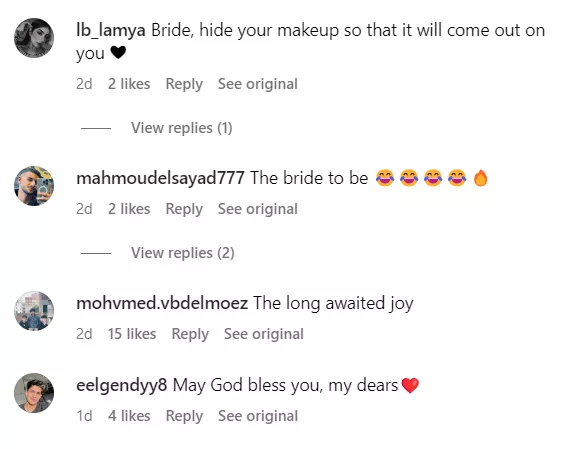View the 4 likes on eelgendyy8's comment

coord(129,416)
